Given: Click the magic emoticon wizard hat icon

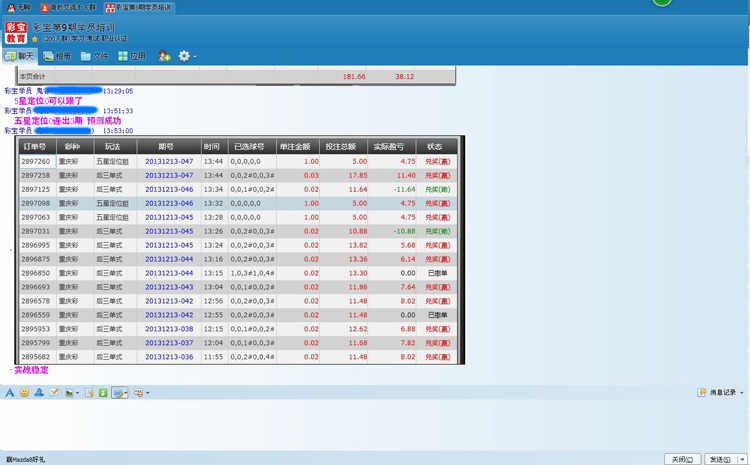Looking at the screenshot, I should tap(39, 393).
